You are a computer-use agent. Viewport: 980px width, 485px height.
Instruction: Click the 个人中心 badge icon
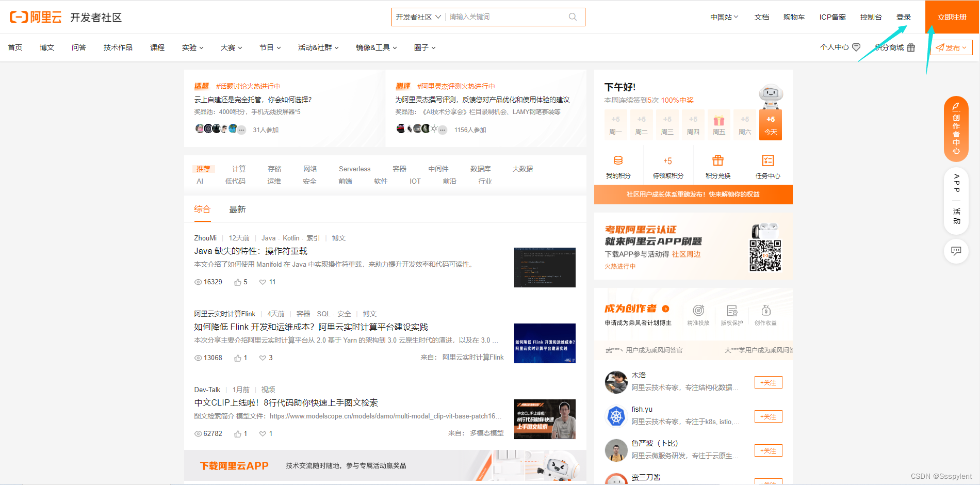click(x=856, y=47)
